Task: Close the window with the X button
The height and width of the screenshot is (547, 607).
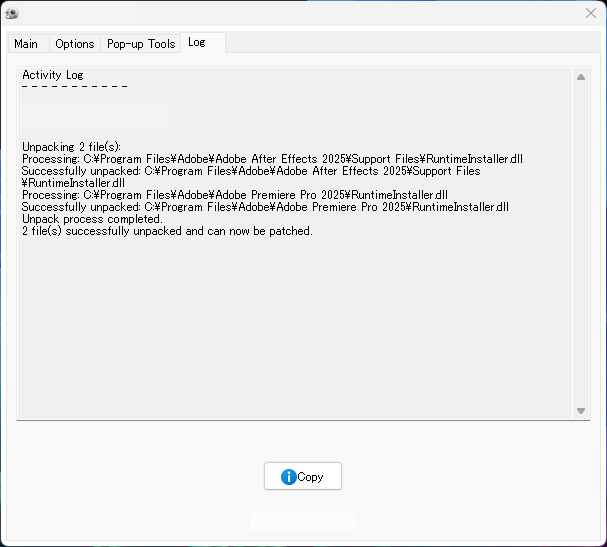Action: [x=591, y=13]
